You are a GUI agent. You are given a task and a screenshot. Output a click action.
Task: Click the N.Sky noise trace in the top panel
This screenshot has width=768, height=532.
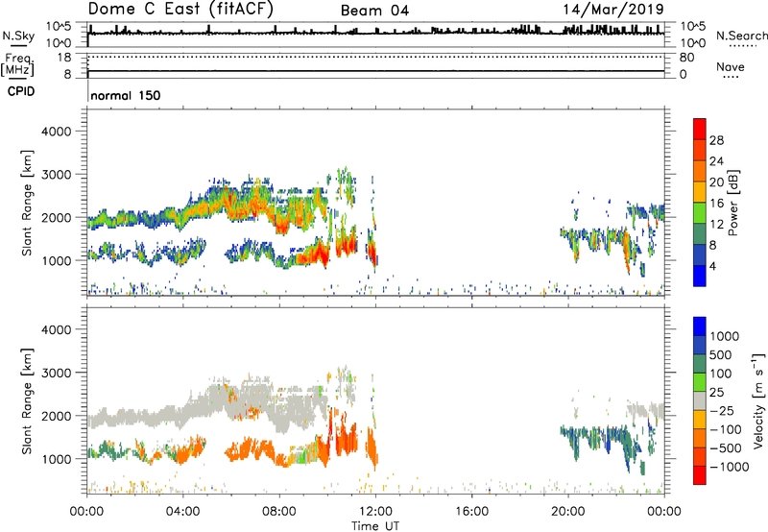(x=375, y=33)
